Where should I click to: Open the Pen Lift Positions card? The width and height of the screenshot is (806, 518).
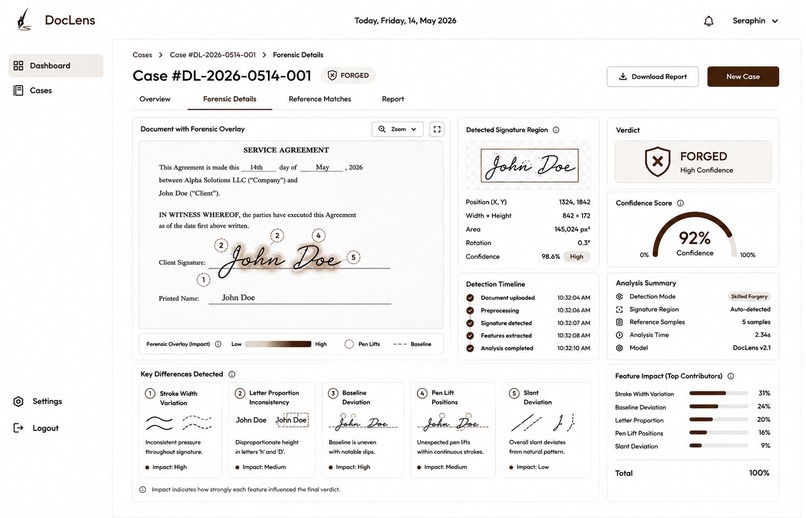453,430
